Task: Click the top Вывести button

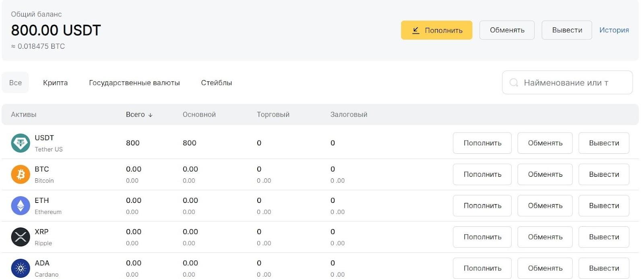Action: click(567, 30)
